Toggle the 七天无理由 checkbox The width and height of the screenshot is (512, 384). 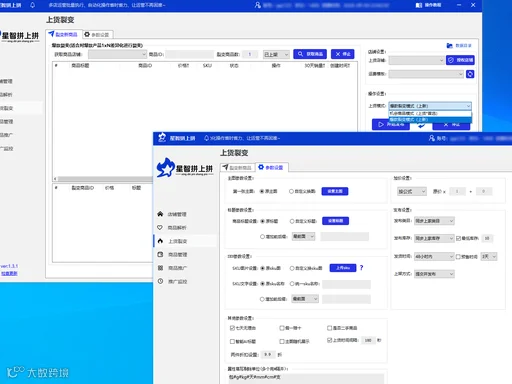point(232,328)
